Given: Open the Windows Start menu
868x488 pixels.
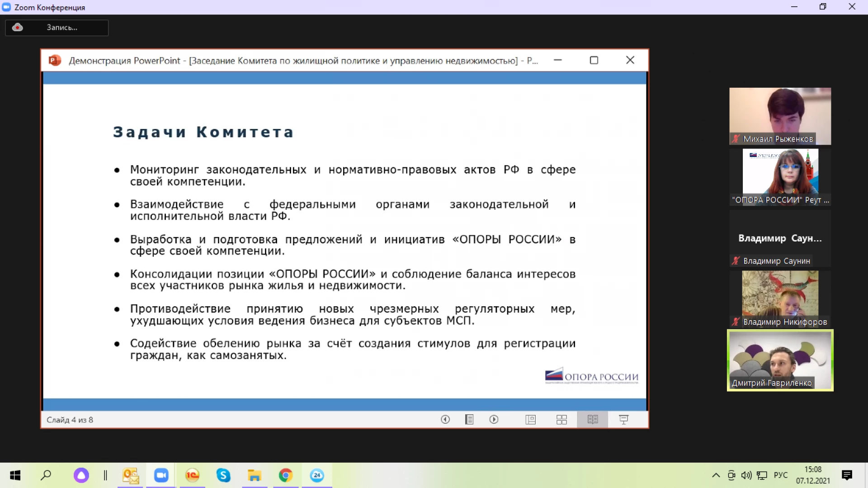Looking at the screenshot, I should pos(15,475).
